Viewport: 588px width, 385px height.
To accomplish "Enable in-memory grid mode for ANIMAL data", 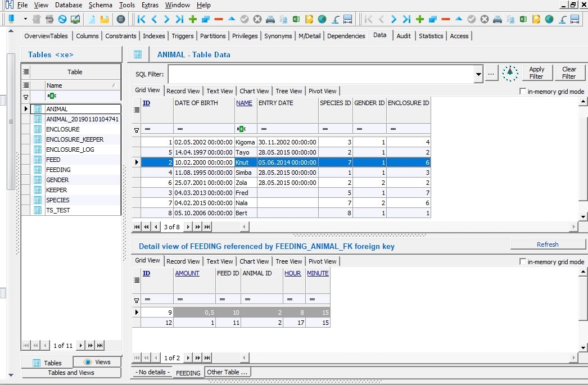I will click(522, 91).
